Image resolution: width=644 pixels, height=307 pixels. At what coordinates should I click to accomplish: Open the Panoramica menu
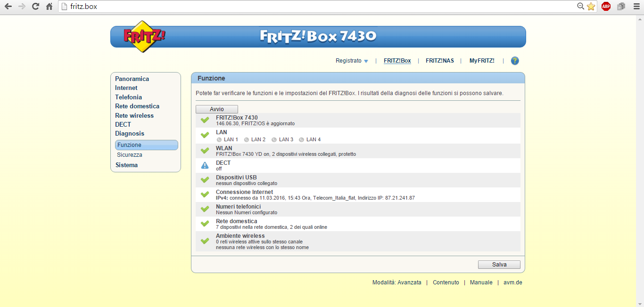tap(132, 79)
